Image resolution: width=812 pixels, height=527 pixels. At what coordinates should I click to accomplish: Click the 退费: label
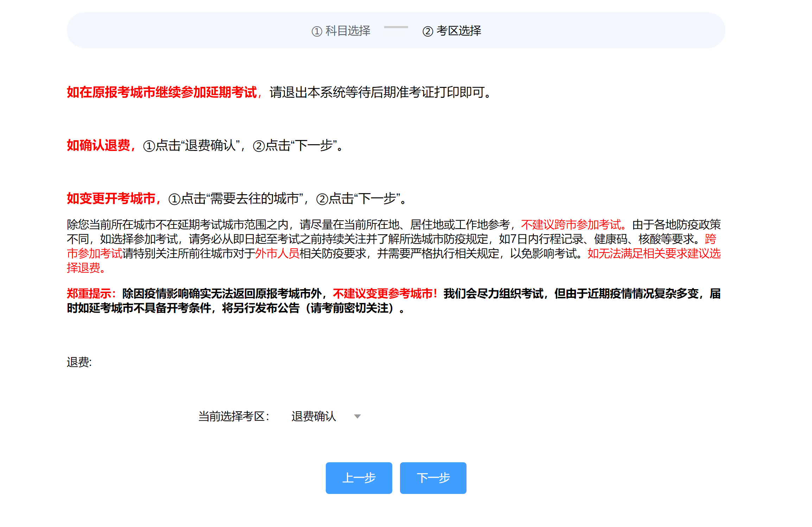(80, 362)
